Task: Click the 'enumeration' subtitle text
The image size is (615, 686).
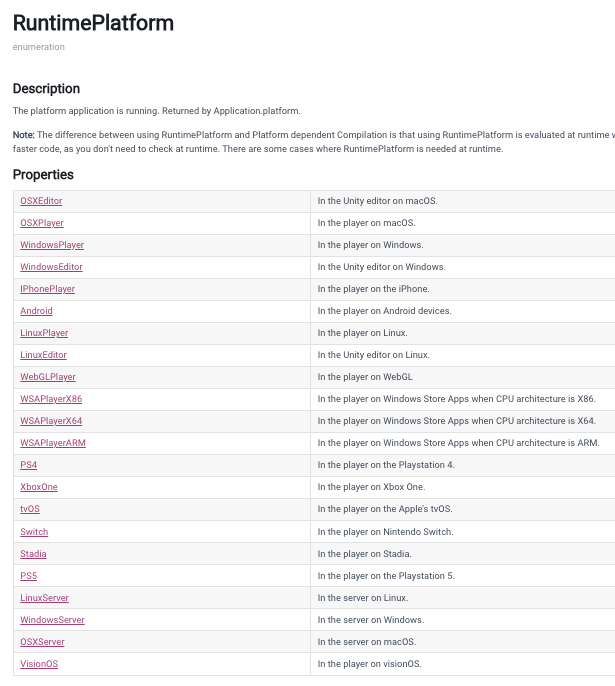Action: tap(38, 47)
